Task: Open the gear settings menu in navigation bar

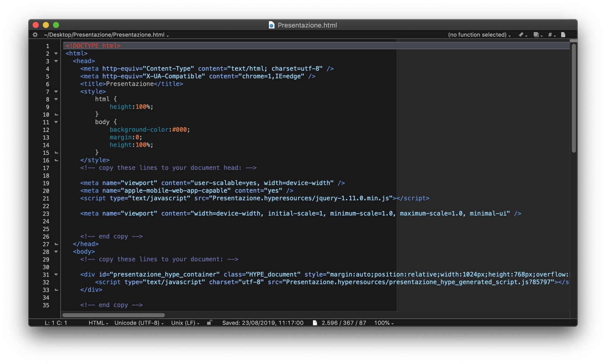Action: point(35,35)
